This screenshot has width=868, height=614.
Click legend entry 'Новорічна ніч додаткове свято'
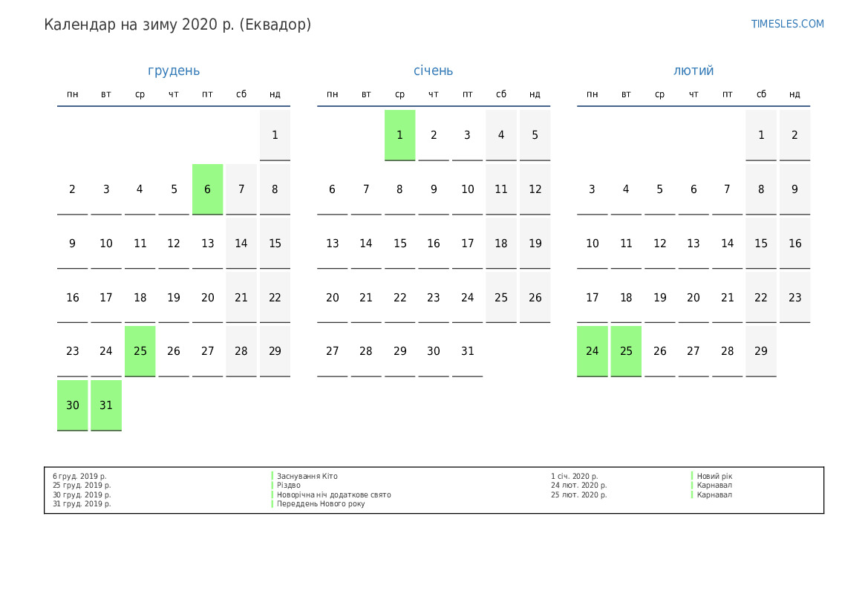pyautogui.click(x=334, y=494)
